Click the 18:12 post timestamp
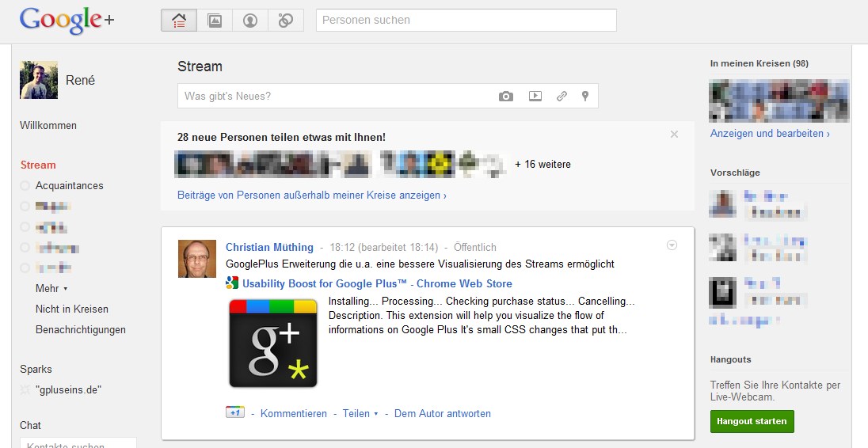 (x=342, y=247)
